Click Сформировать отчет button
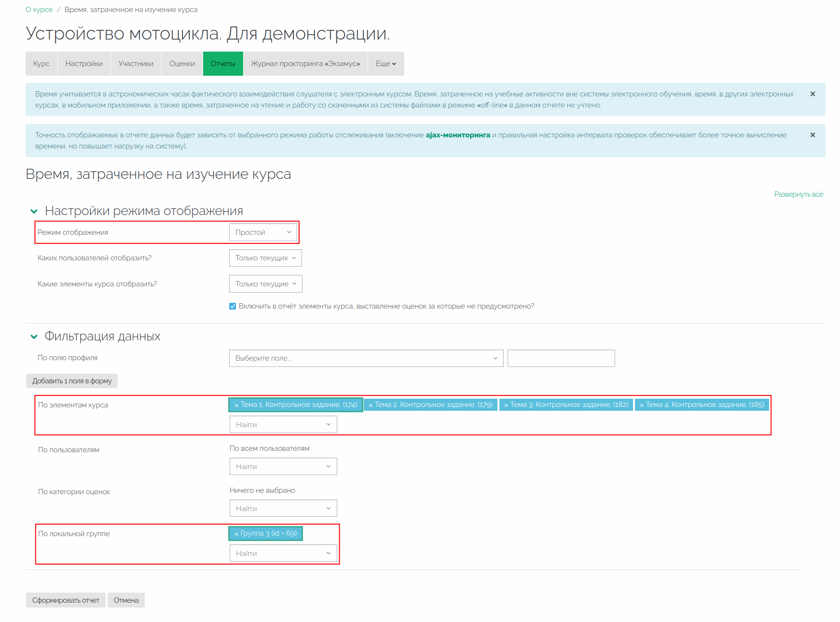This screenshot has height=622, width=840. coord(66,600)
